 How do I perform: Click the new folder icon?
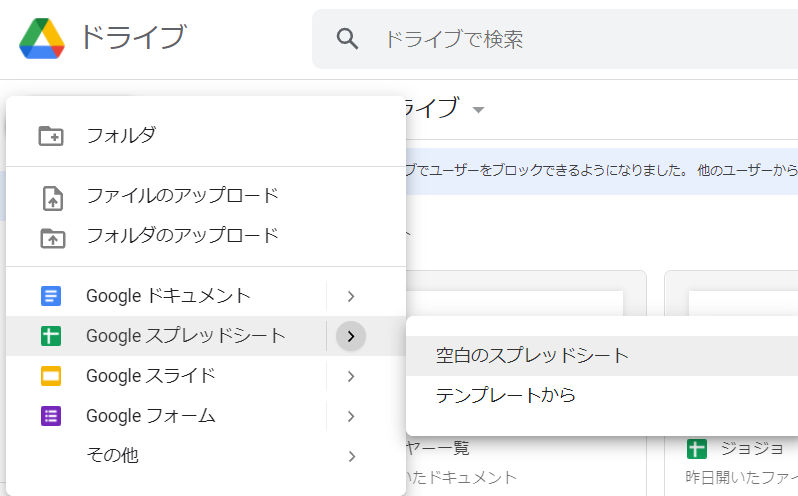point(51,136)
